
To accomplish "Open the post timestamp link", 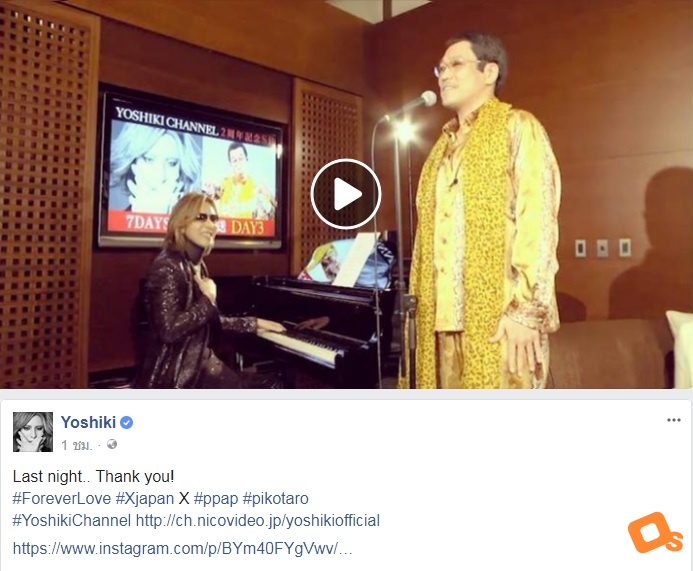I will pos(76,445).
